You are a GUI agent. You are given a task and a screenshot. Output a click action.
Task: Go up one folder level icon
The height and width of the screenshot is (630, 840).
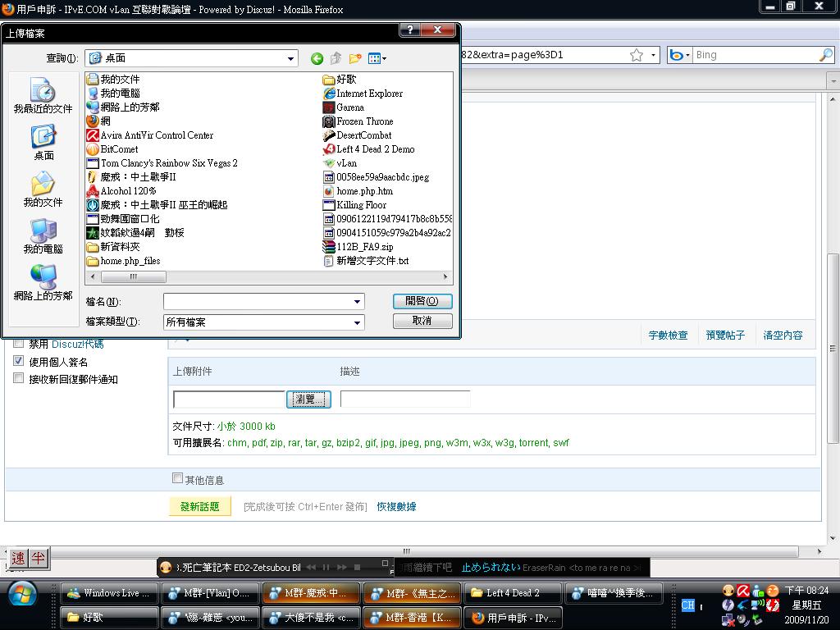coord(336,58)
